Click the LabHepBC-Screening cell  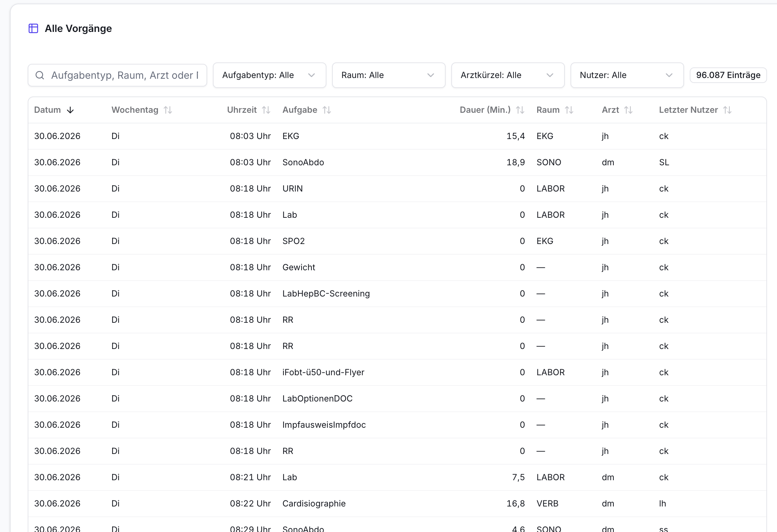coord(326,294)
